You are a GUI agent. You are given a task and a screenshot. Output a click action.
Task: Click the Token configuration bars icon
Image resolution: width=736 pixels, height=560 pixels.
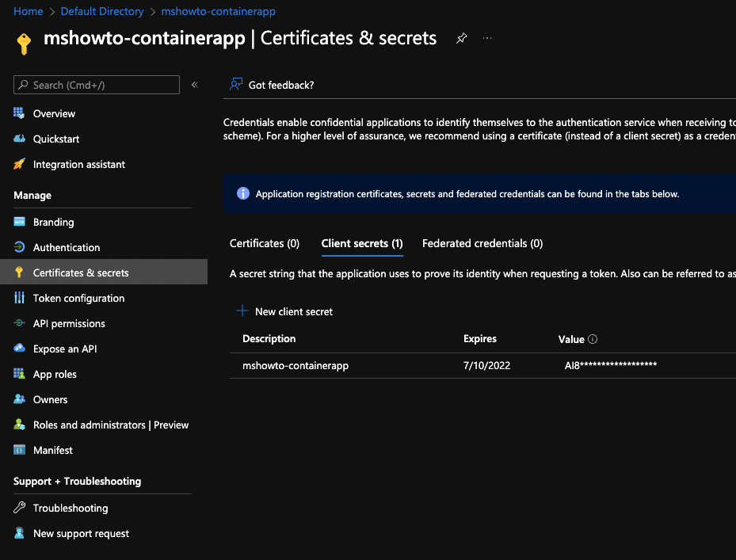tap(19, 298)
